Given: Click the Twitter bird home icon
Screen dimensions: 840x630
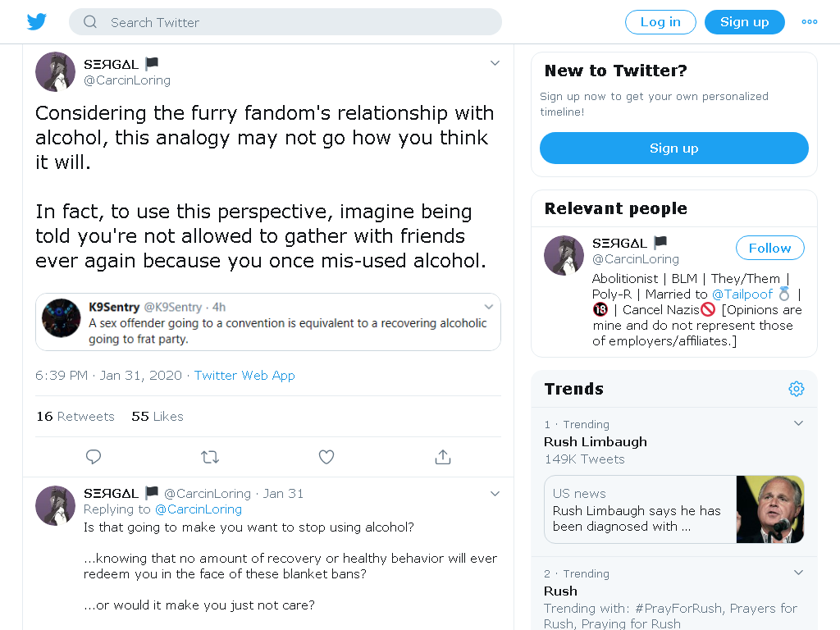Looking at the screenshot, I should click(x=36, y=22).
